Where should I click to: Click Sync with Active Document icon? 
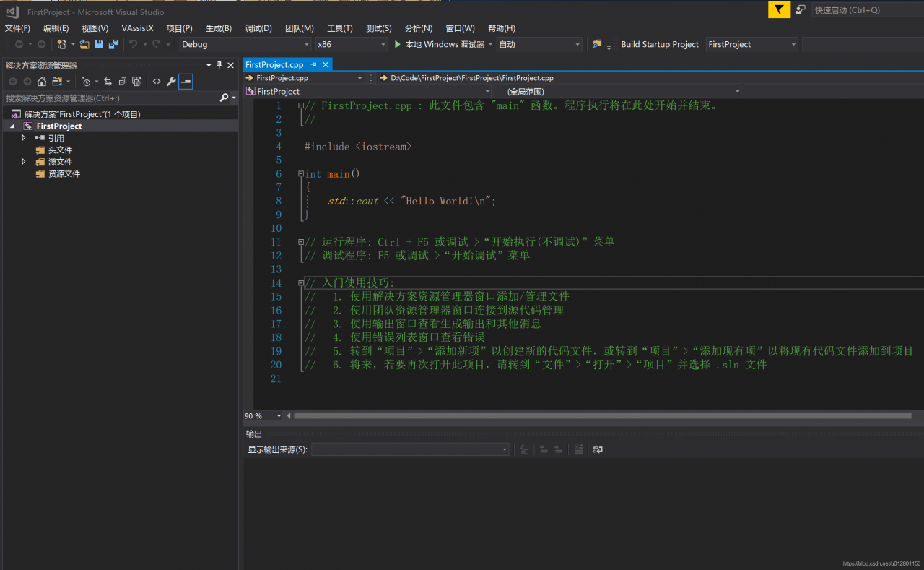tap(108, 82)
